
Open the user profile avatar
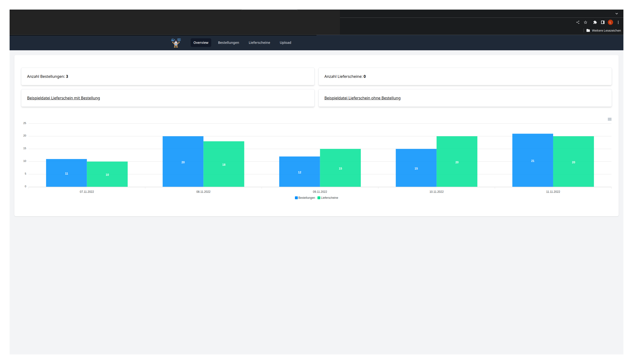click(x=610, y=22)
